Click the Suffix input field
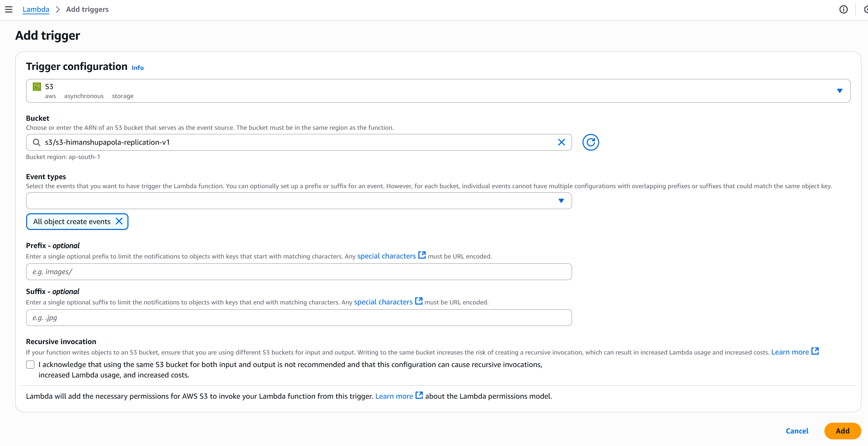868x446 pixels. (299, 318)
